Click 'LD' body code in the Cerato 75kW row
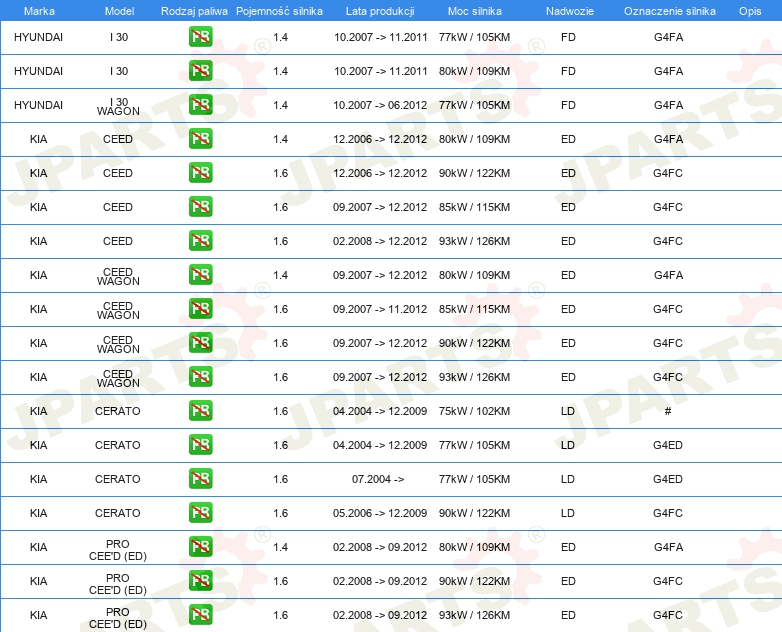Image resolution: width=782 pixels, height=632 pixels. [x=568, y=411]
